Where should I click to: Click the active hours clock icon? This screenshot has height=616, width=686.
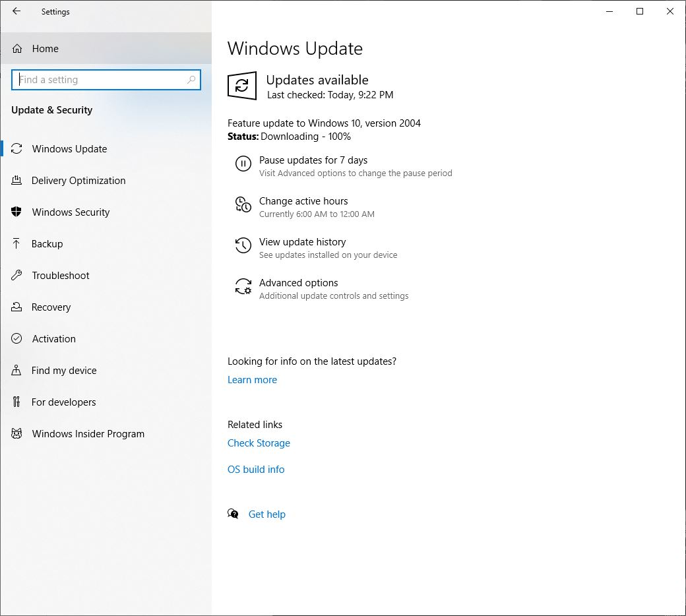pyautogui.click(x=243, y=204)
